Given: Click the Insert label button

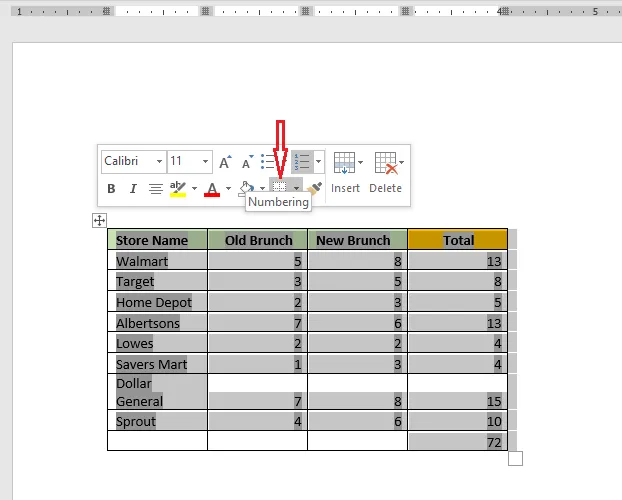Looking at the screenshot, I should tap(346, 188).
